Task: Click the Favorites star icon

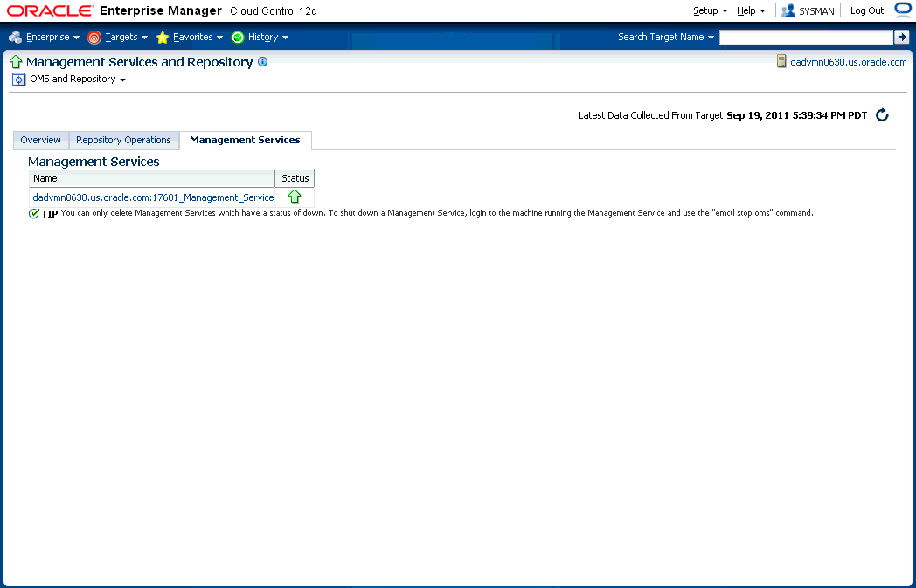Action: [163, 38]
